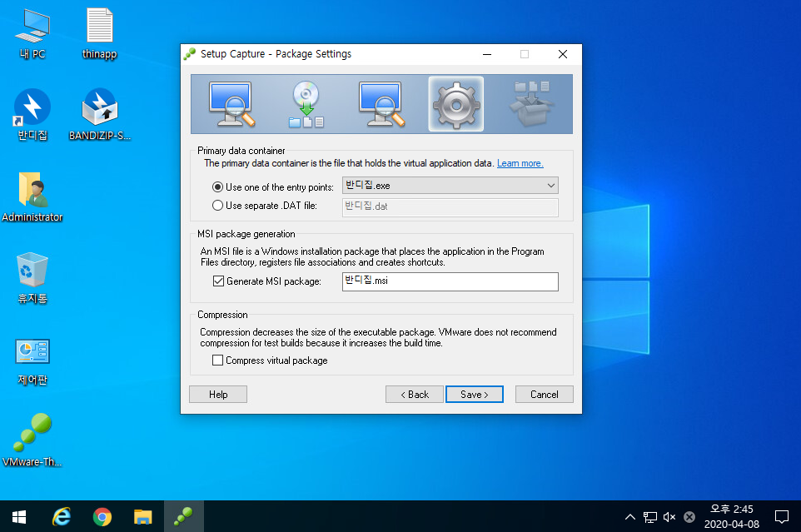Cancel the Setup Capture wizard
The image size is (801, 532).
pyautogui.click(x=544, y=394)
